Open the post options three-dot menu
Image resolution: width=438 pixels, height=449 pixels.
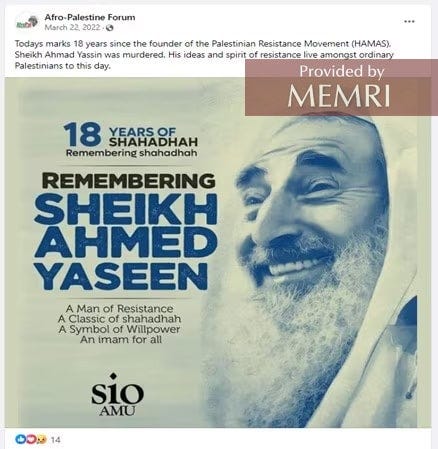(x=409, y=22)
